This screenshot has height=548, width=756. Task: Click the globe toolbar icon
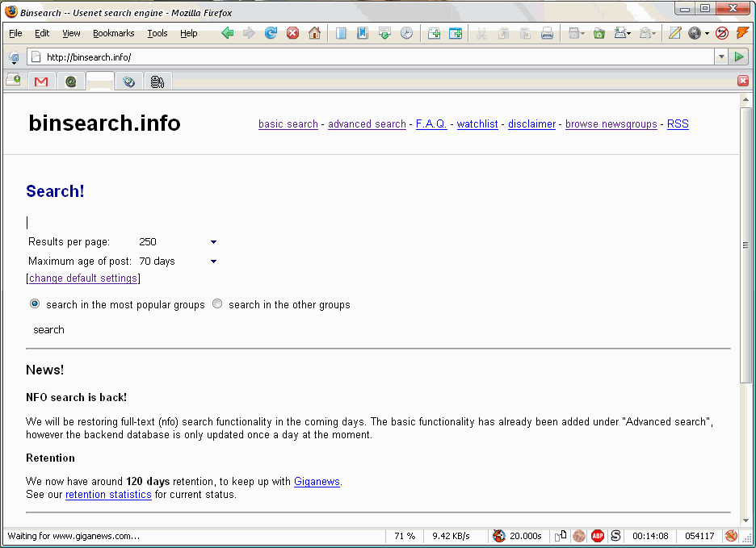pos(695,33)
